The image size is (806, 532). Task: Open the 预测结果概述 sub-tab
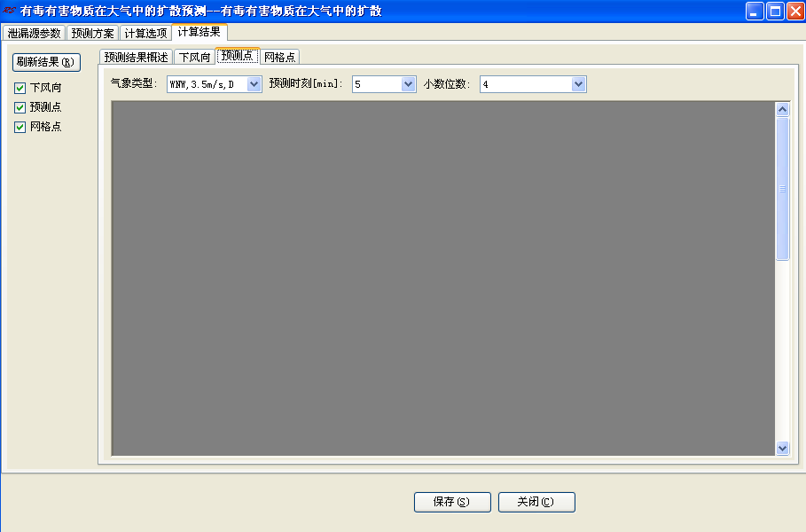[136, 57]
